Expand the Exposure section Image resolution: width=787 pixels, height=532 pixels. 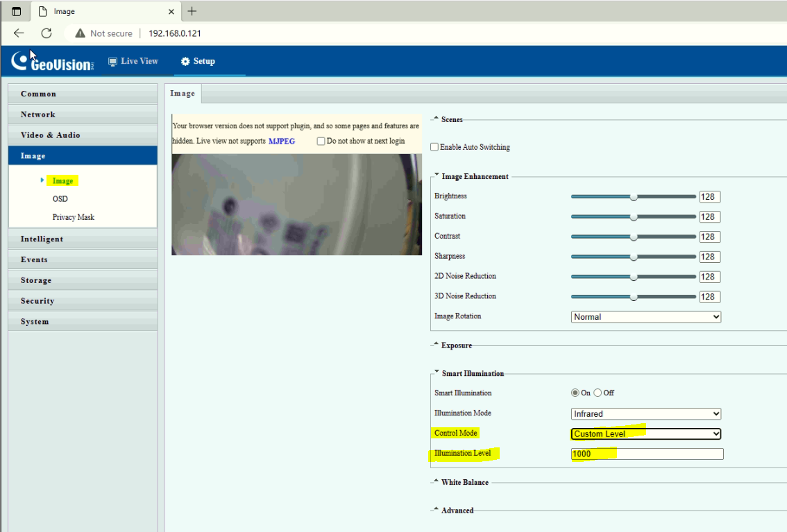[x=436, y=345]
